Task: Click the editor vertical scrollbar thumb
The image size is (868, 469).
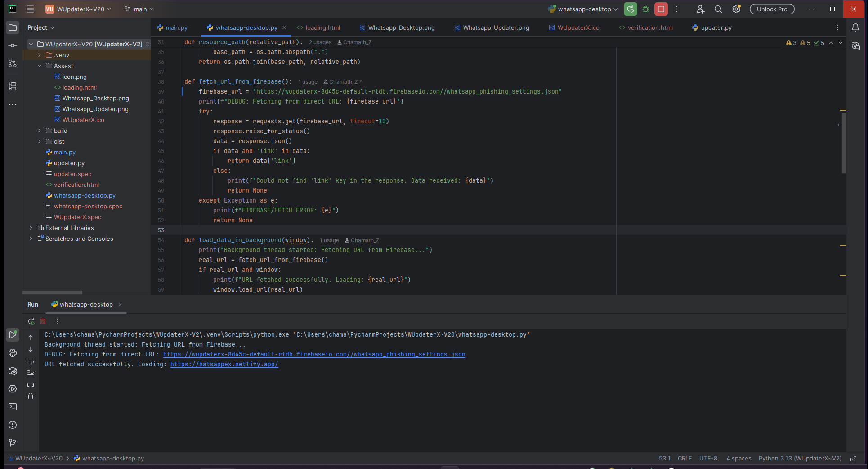Action: [x=844, y=143]
